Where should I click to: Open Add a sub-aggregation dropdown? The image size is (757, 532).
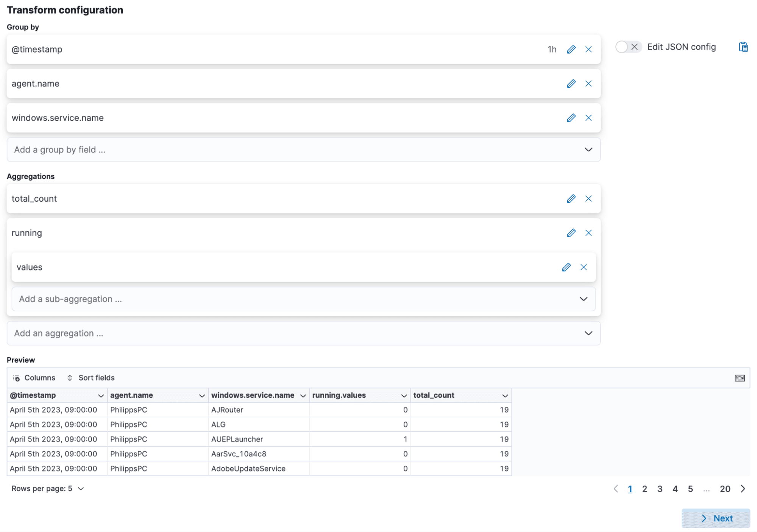coord(583,299)
